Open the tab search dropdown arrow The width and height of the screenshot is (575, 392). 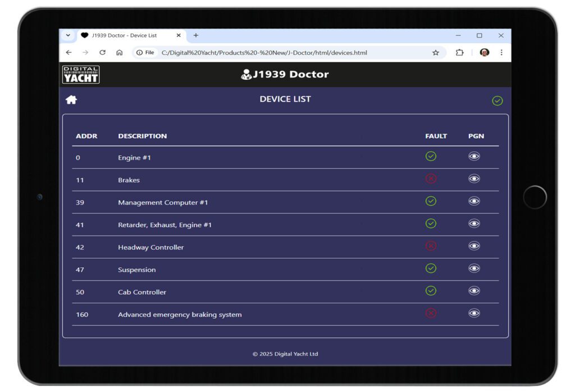[x=68, y=35]
